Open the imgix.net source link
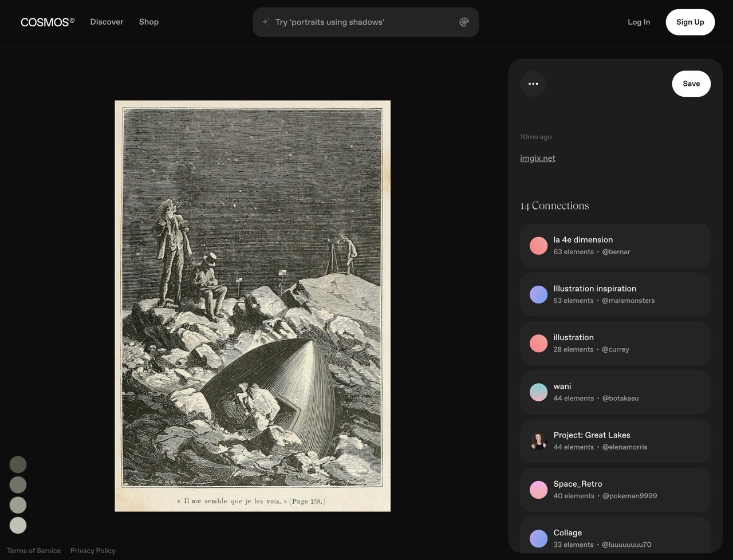 click(x=538, y=158)
